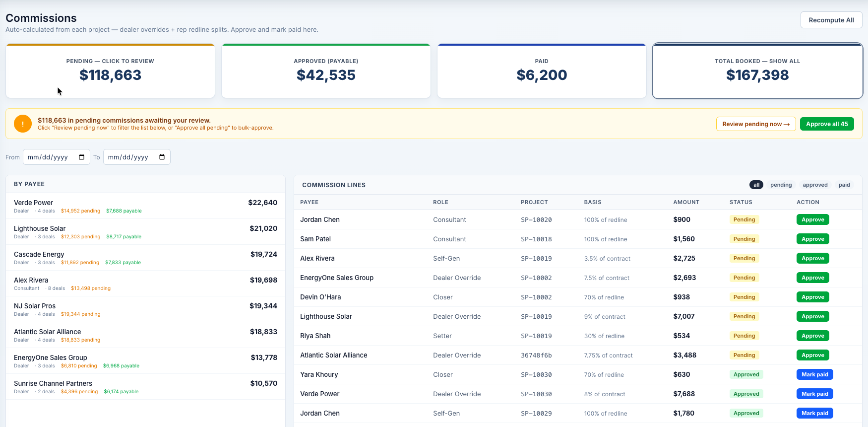Viewport: 868px width, 427px height.
Task: Click Devin O'Hara payee name
Action: point(320,297)
